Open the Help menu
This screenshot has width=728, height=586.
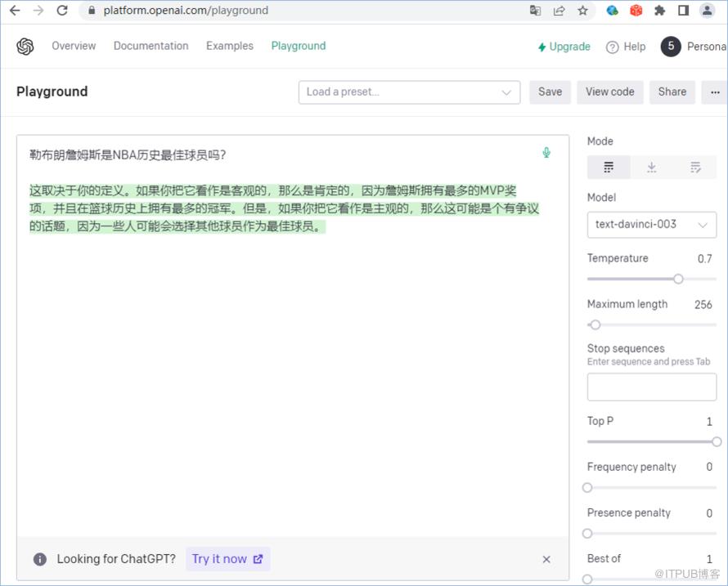tap(626, 47)
